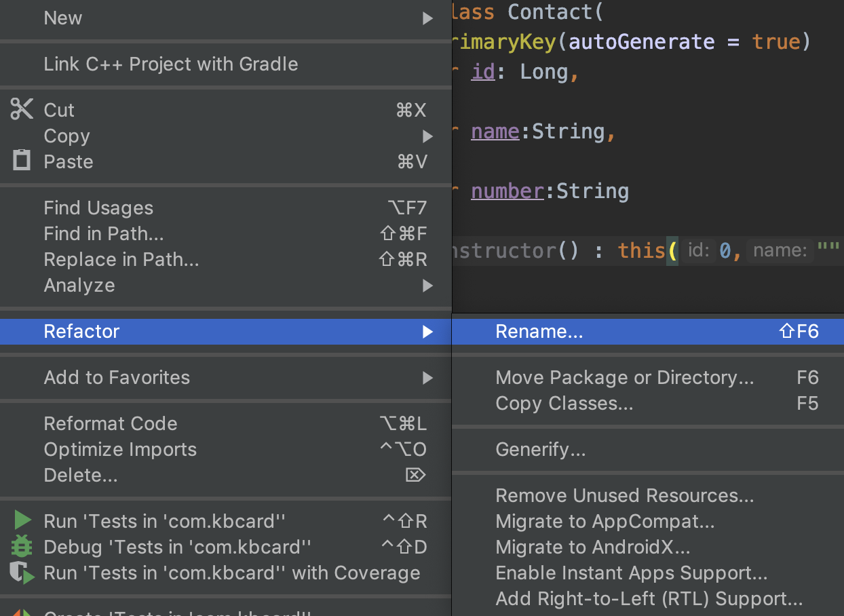Click Remove Unused Resources... entry
This screenshot has height=616, width=844.
point(624,495)
